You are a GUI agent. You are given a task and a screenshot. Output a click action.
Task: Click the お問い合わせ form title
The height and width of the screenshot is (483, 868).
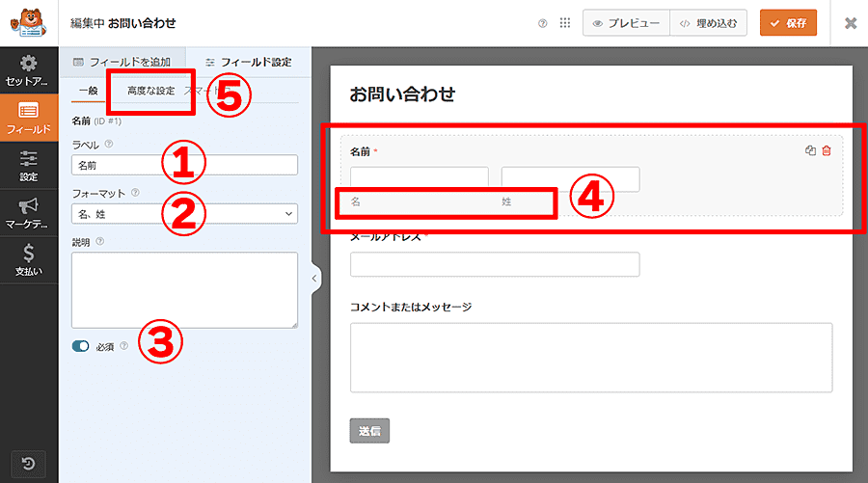tap(402, 94)
